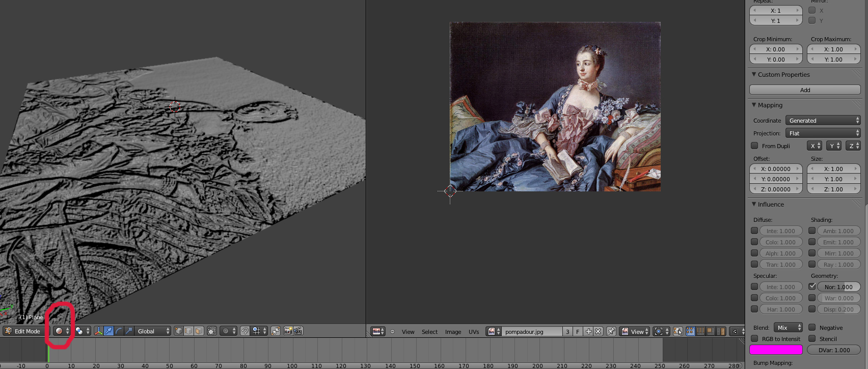
Task: Pin the image with the pin icon
Action: click(611, 331)
